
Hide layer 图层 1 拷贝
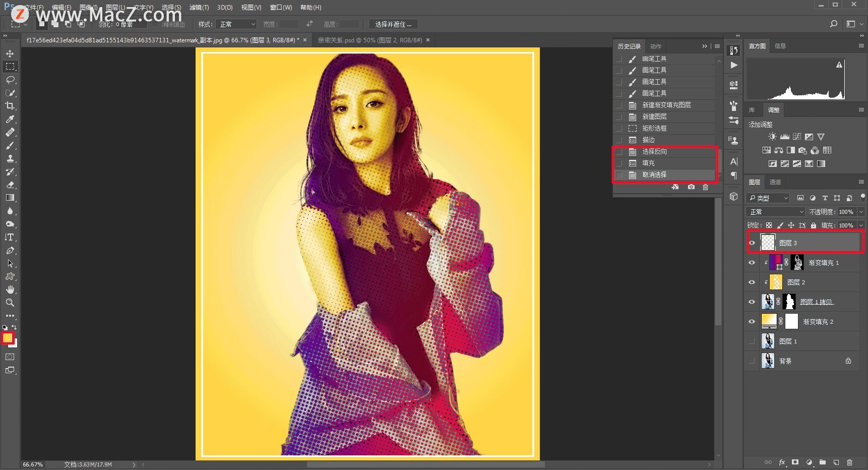click(x=752, y=302)
